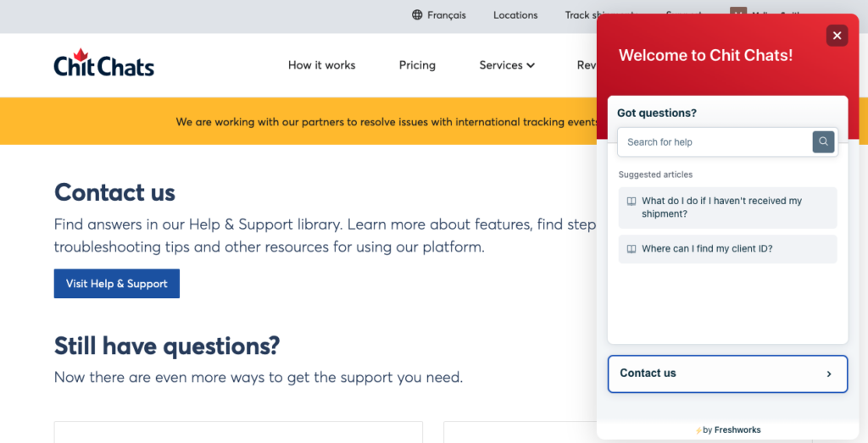Click the Contact us page heading
868x443 pixels.
pos(114,192)
